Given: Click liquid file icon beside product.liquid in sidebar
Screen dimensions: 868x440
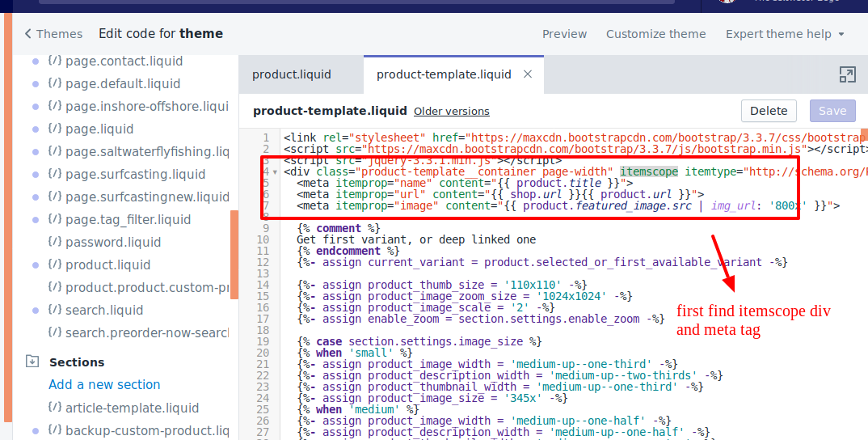Looking at the screenshot, I should [x=54, y=264].
